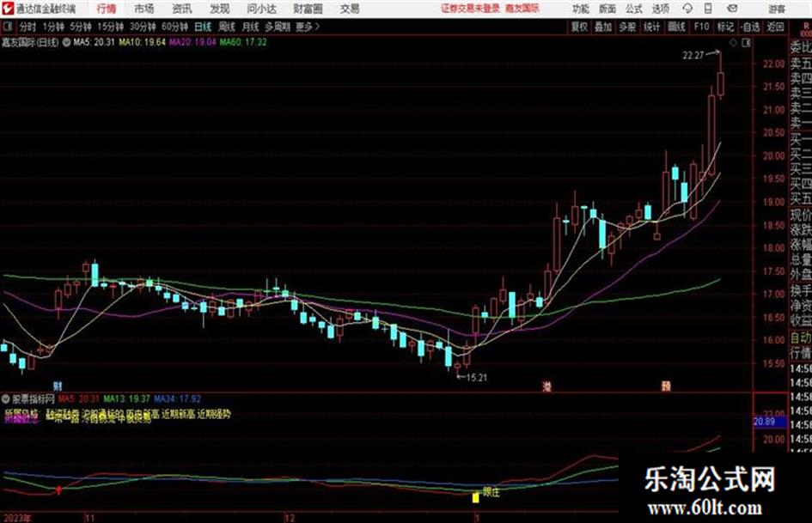
Task: Click the round settings icon beside 嘉友国际(日线)
Action: point(66,42)
